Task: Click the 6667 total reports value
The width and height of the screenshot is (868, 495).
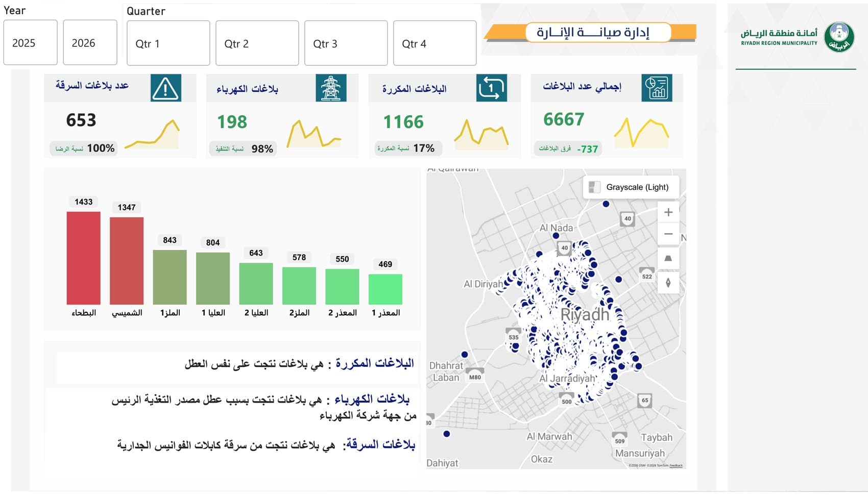Action: tap(564, 119)
